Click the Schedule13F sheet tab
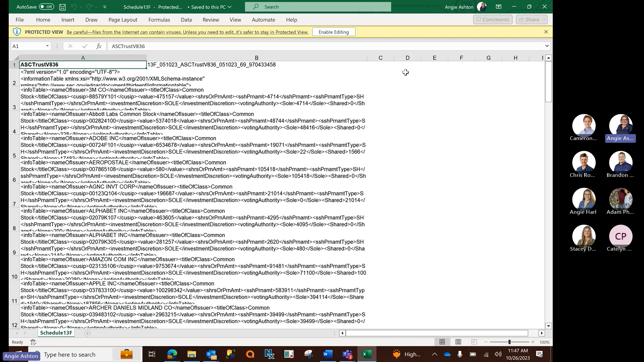644x362 pixels. 56,333
